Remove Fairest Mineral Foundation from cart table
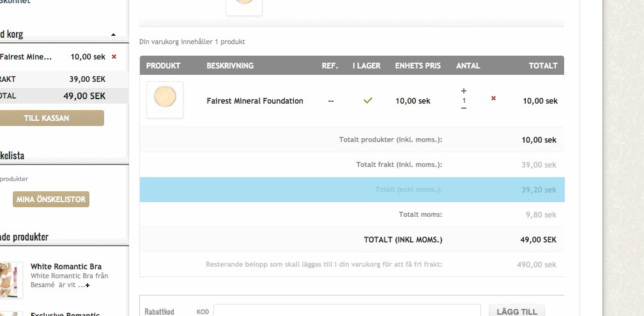Viewport: 644px width, 316px height. 493,98
